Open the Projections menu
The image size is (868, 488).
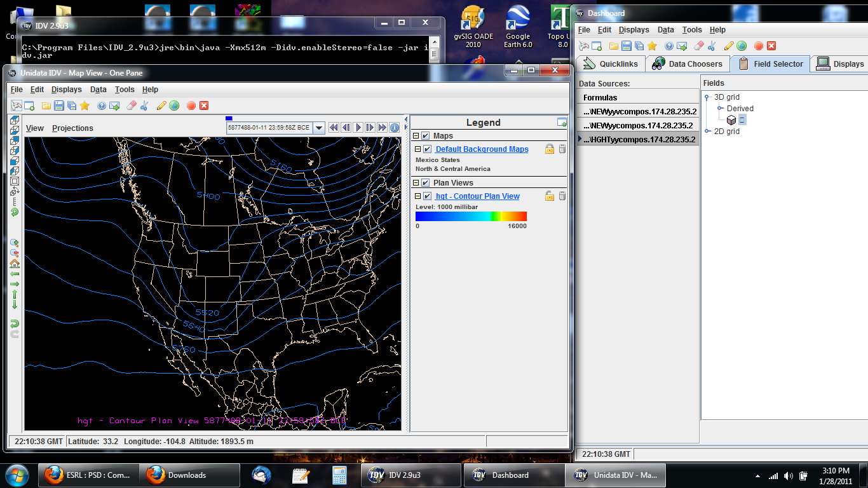72,128
